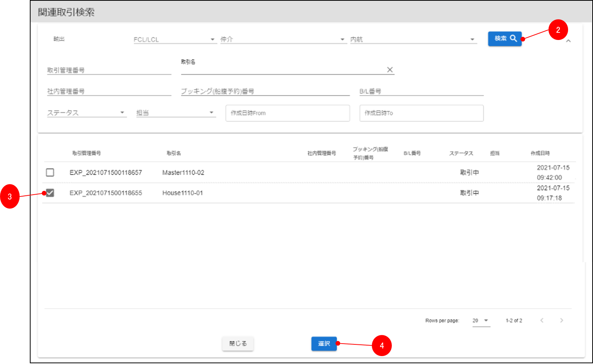Focus the B/L番号 input field
593x364 pixels.
pyautogui.click(x=421, y=91)
